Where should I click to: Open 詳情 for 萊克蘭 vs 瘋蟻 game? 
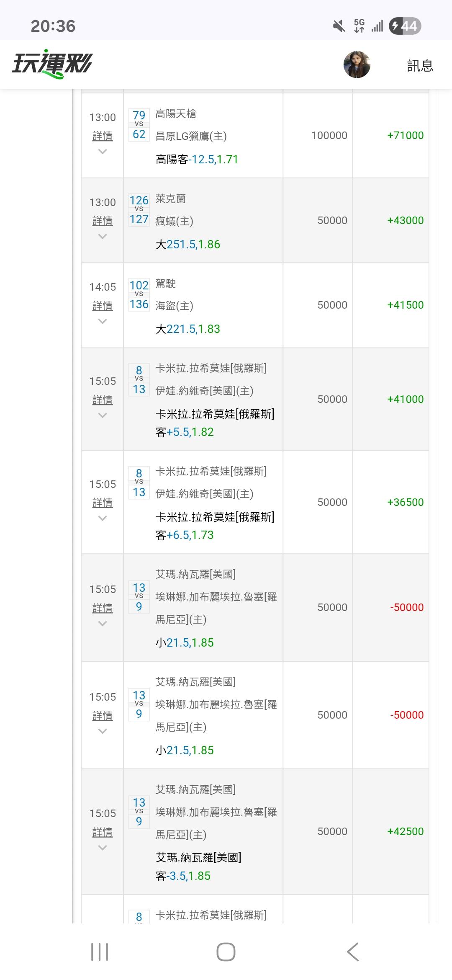pos(103,221)
